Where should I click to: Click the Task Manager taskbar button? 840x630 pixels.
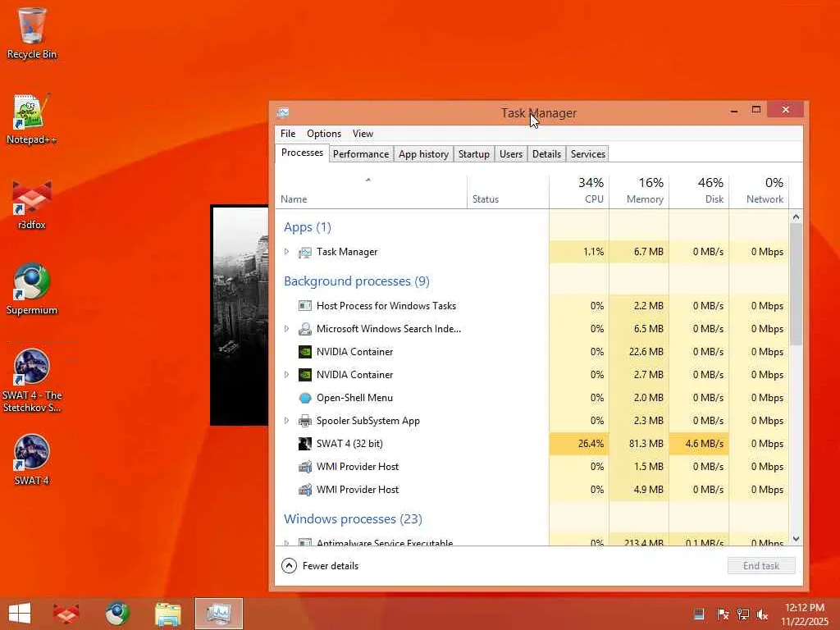(x=218, y=614)
